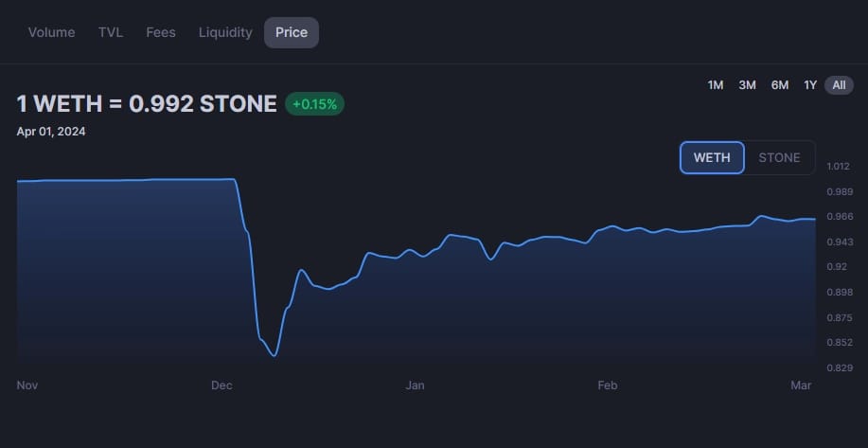This screenshot has height=448, width=868.
Task: Click the 1.012 value on the y-axis
Action: coord(838,167)
